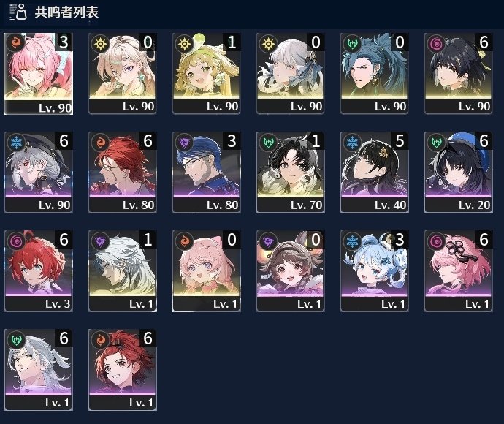Open the red-ponytail fusion Lv. 1 character
The height and width of the screenshot is (424, 504).
coord(123,370)
